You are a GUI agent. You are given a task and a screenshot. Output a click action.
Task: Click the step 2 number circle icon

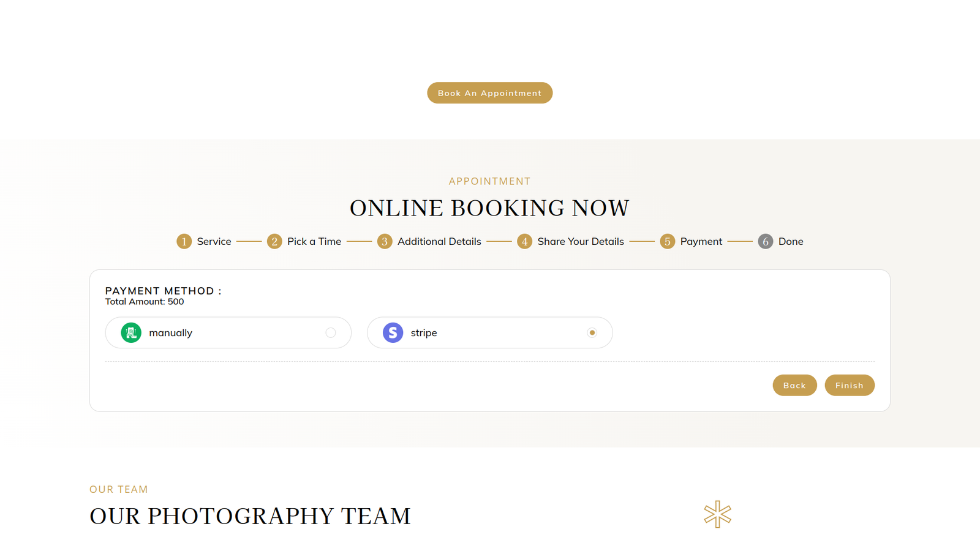click(274, 241)
